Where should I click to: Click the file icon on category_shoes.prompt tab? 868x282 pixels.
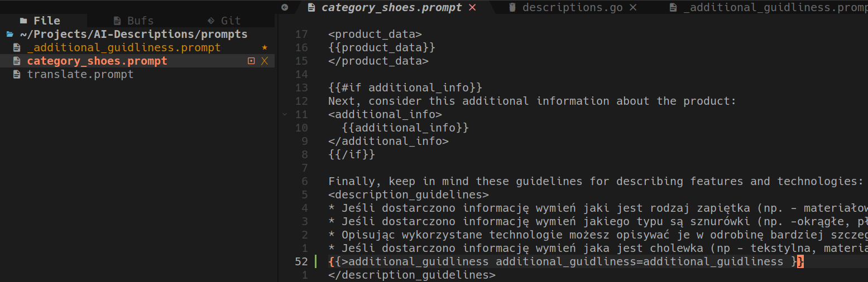pyautogui.click(x=311, y=7)
